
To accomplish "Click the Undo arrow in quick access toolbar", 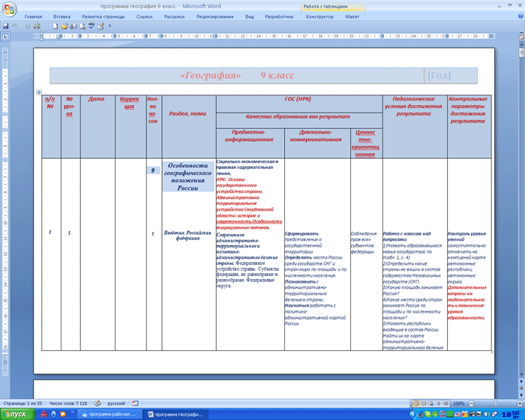I will 16,25.
